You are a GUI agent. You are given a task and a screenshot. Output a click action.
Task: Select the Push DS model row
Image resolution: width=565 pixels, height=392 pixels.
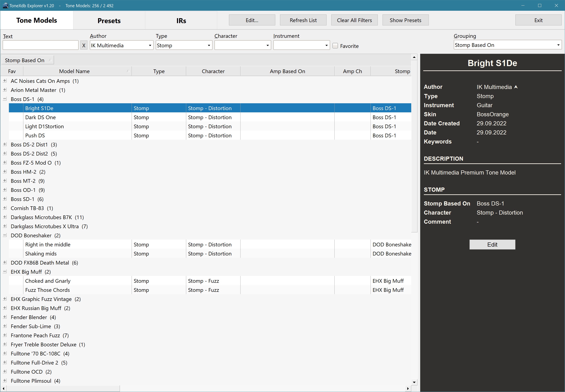210,135
